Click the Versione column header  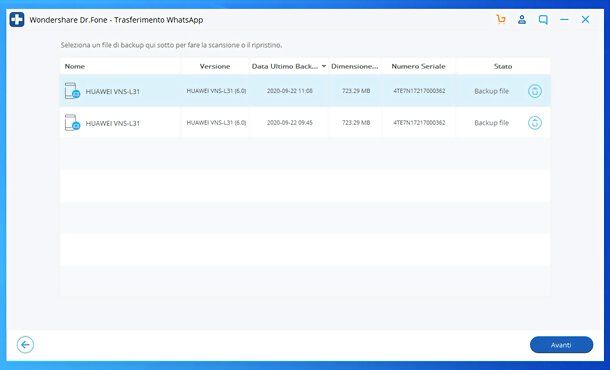click(215, 66)
